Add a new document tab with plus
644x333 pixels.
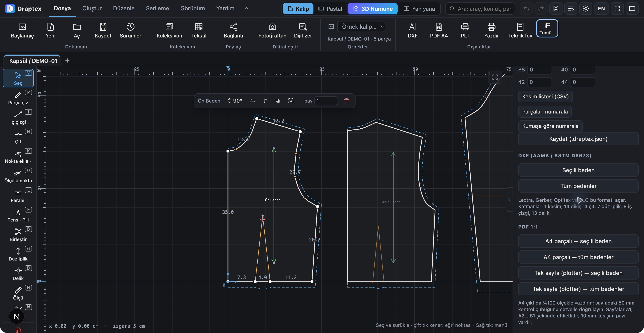click(67, 60)
